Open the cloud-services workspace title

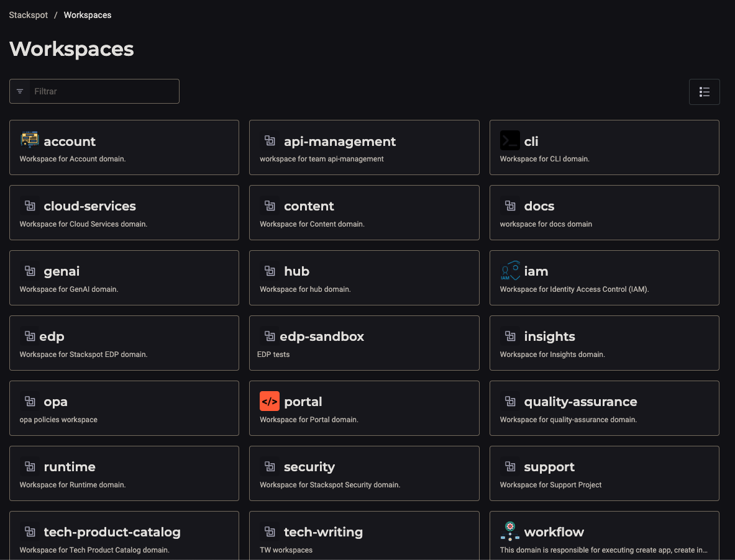click(x=89, y=206)
